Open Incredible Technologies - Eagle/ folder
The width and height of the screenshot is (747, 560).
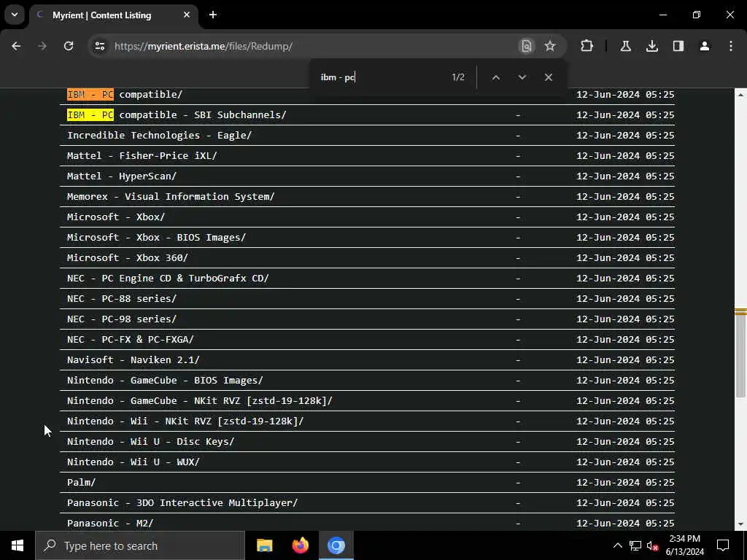point(159,135)
